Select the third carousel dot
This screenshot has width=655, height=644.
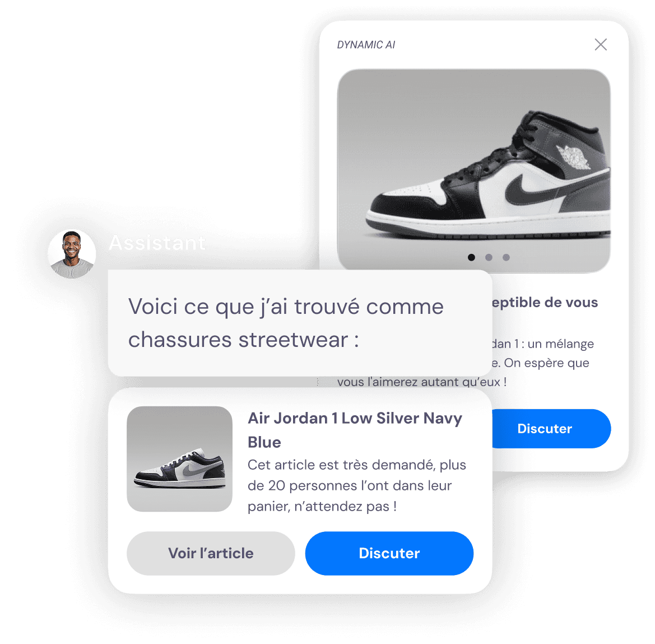coord(506,257)
